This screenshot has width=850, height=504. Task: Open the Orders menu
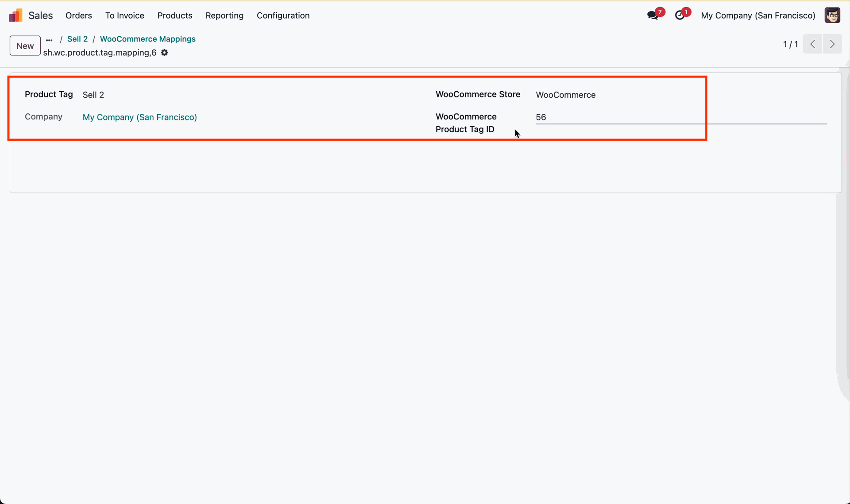(x=79, y=15)
